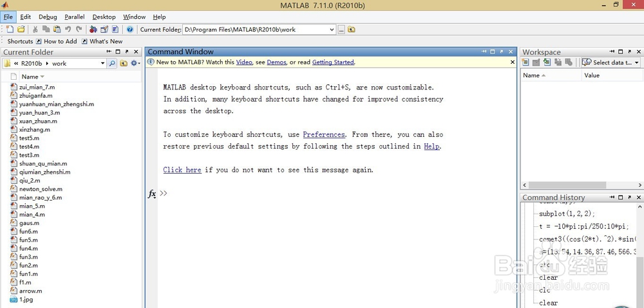644x308 pixels.
Task: Open the Video link in info bar
Action: (244, 62)
